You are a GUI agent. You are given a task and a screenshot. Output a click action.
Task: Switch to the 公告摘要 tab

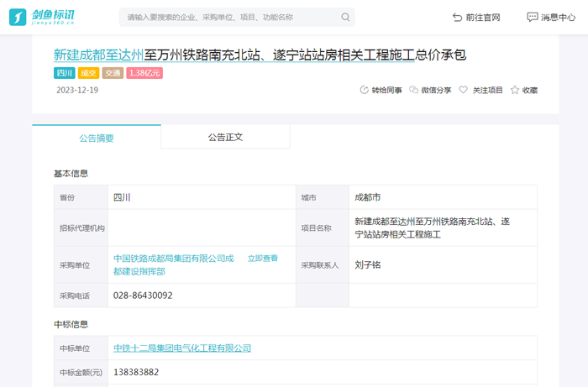coord(97,138)
